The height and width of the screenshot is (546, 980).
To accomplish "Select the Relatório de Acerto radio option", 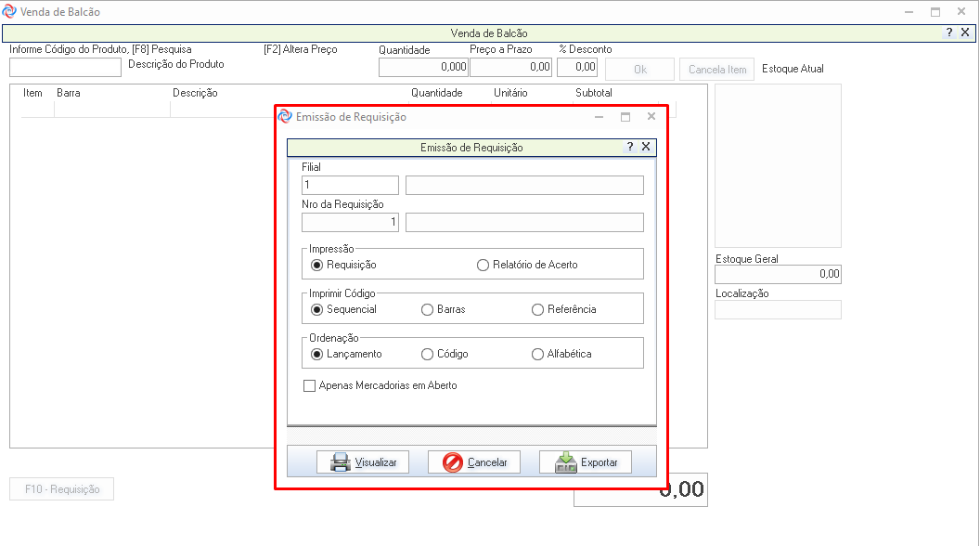I will (x=483, y=265).
